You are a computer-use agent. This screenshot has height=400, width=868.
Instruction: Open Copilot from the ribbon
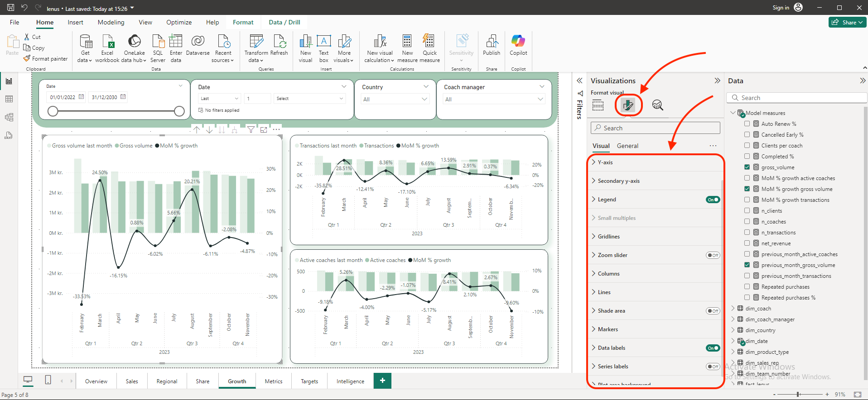(x=518, y=45)
